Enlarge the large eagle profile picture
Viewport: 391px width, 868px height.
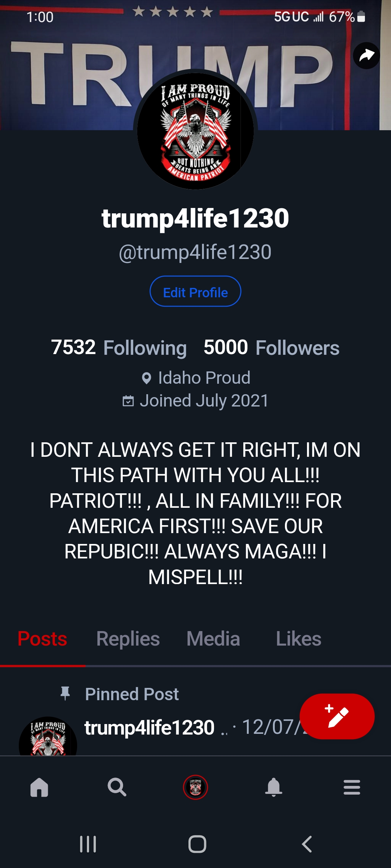click(195, 130)
